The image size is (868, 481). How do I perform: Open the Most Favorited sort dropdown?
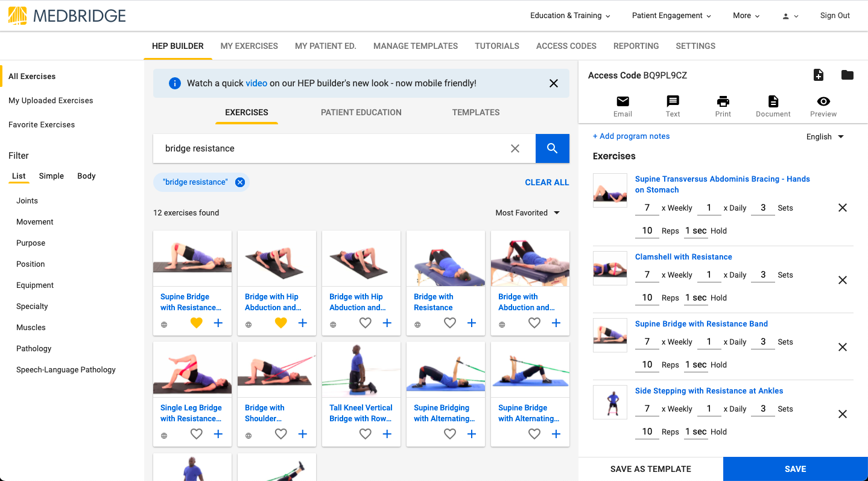528,212
